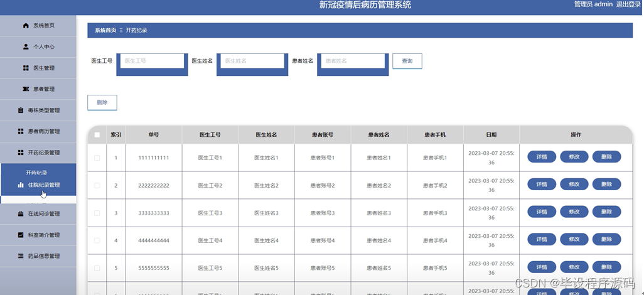Viewport: 644px width, 295px height.
Task: Click the cell 患者手机4
Action: 435,240
